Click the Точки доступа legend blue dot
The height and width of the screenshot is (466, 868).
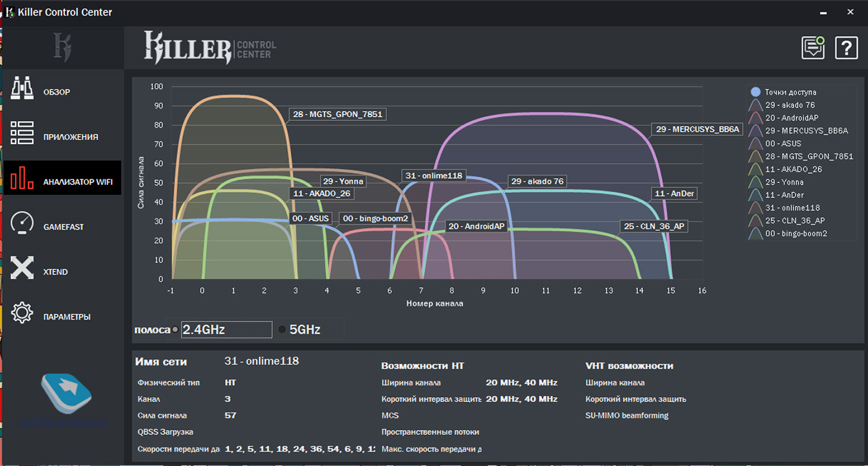click(x=755, y=92)
